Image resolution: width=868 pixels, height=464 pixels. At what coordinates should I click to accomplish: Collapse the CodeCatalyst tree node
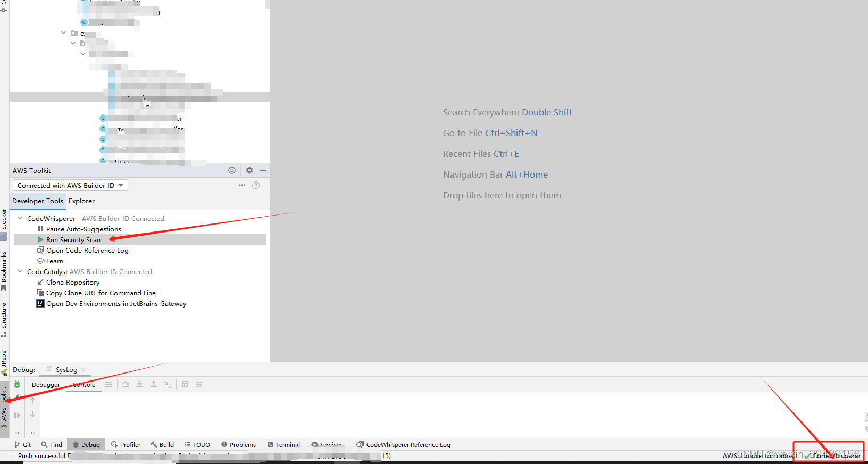[20, 271]
